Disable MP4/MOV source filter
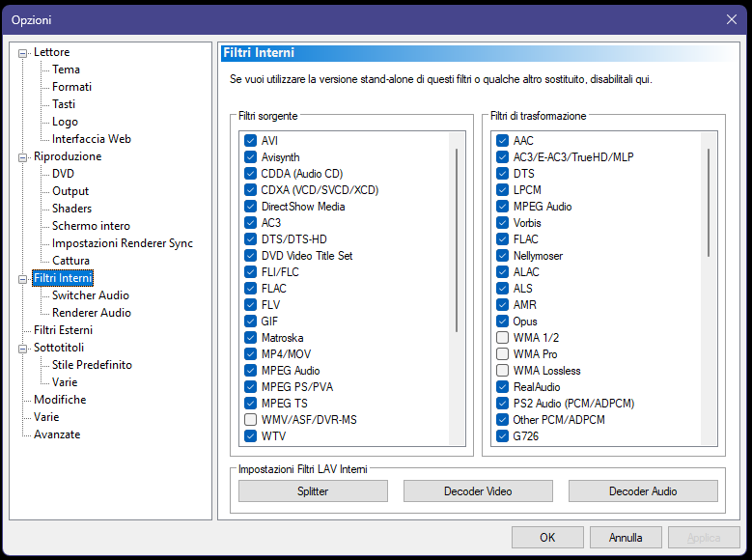 (x=250, y=353)
